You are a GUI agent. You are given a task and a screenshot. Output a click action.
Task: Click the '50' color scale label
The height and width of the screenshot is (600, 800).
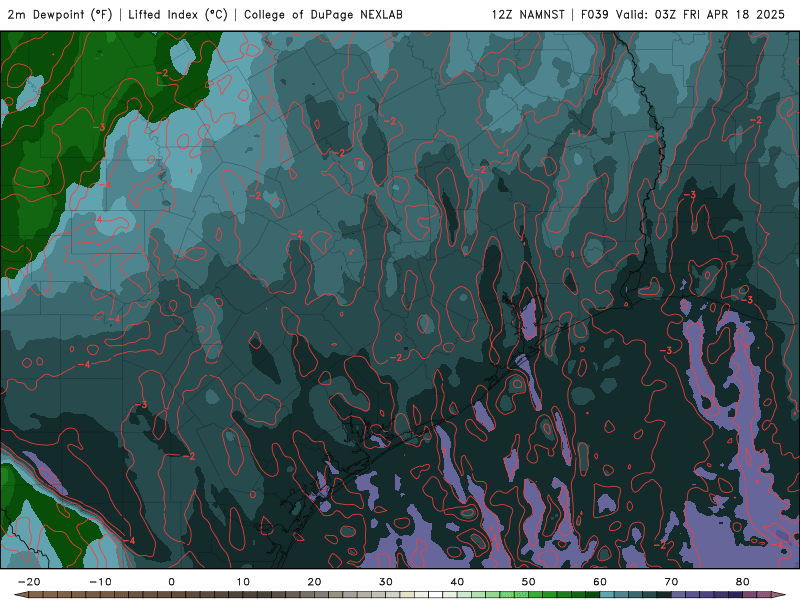(529, 582)
